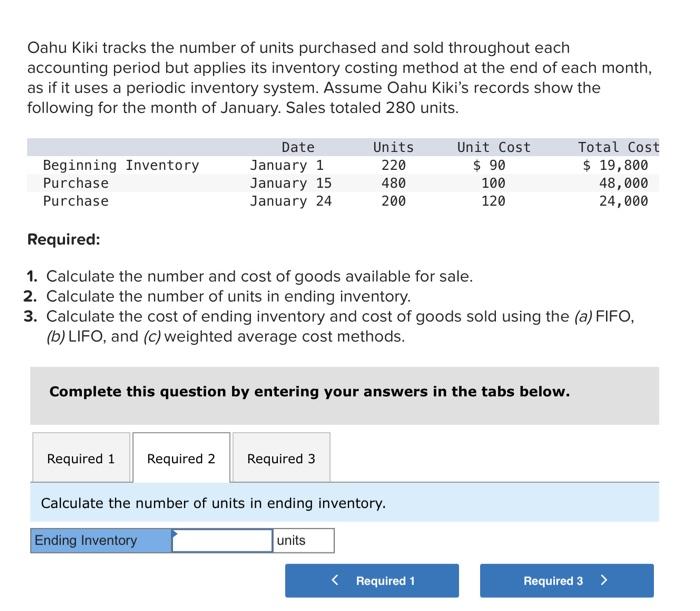Click the units label next to the input
Image resolution: width=700 pixels, height=611 pixels.
[x=291, y=541]
